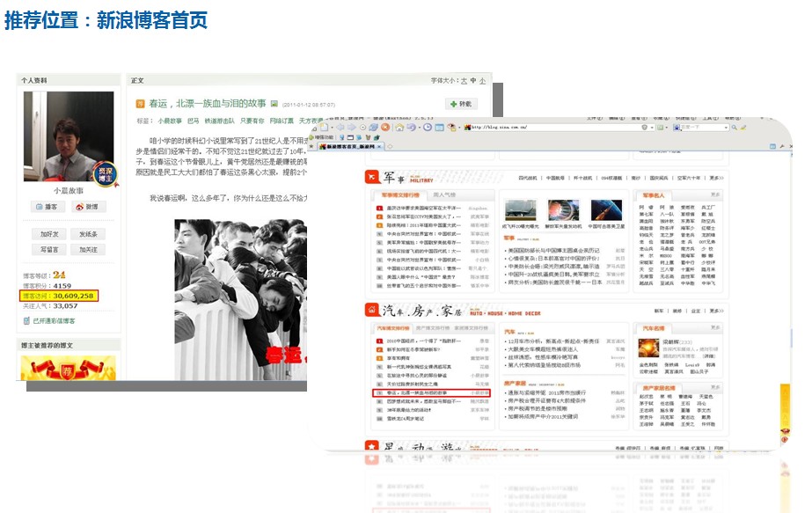Click 更多>> in the Military section header
Image resolution: width=812 pixels, height=513 pixels.
(x=717, y=178)
